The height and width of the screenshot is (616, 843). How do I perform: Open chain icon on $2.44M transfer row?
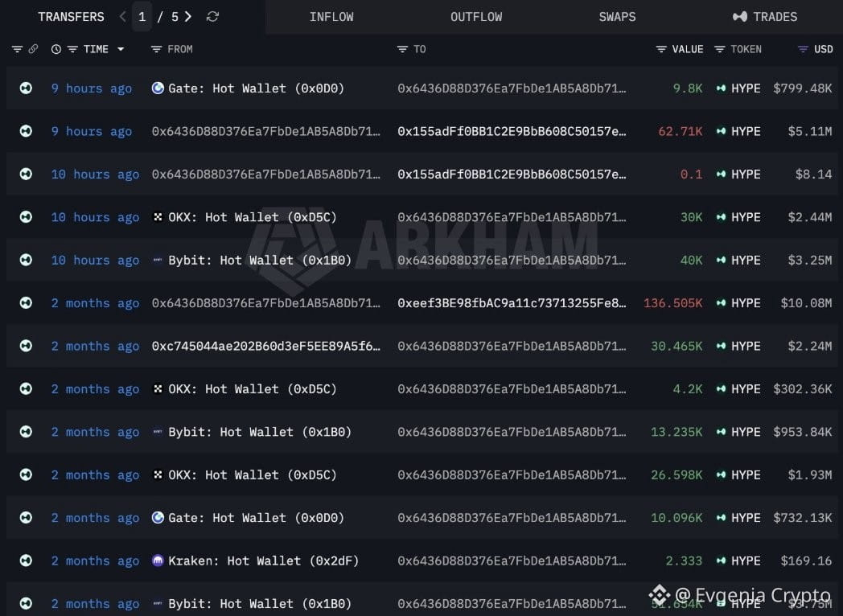pyautogui.click(x=26, y=217)
